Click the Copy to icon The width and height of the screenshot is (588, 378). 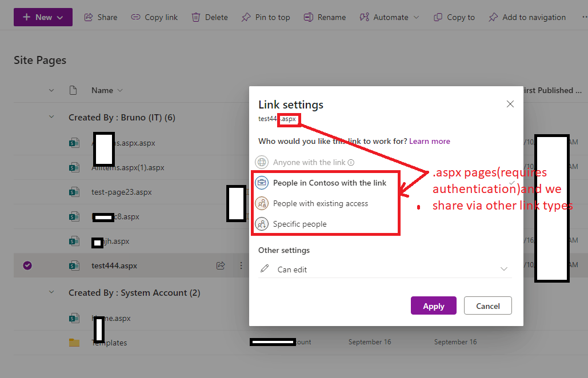(438, 17)
